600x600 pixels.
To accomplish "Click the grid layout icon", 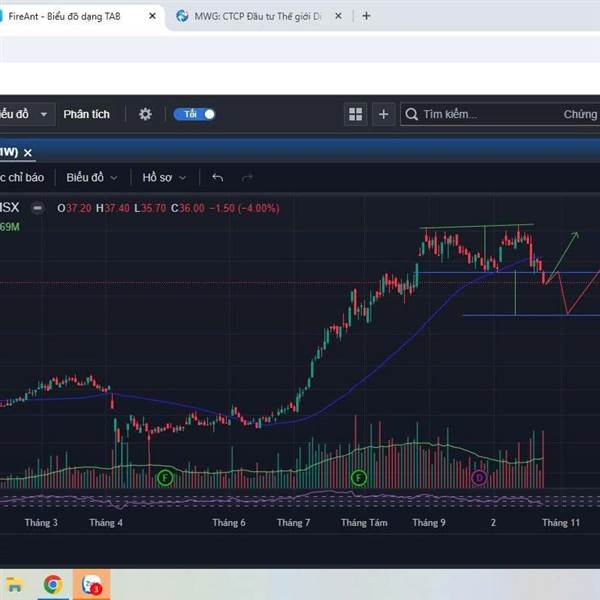I will [356, 114].
